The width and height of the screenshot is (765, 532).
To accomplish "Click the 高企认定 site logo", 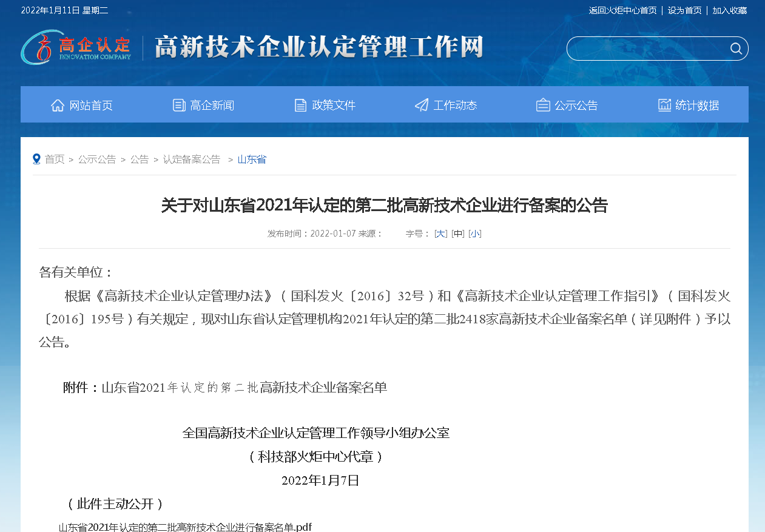I will [76, 47].
